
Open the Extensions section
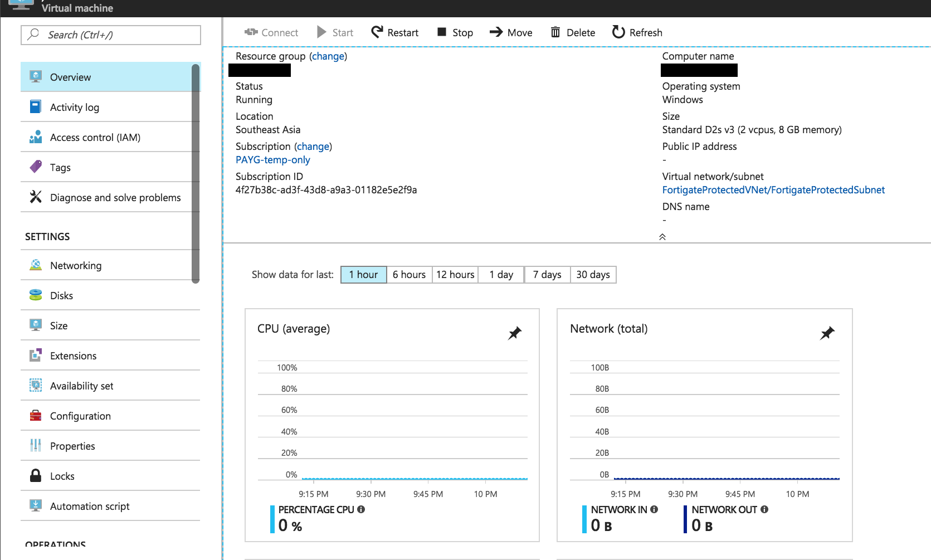[72, 356]
